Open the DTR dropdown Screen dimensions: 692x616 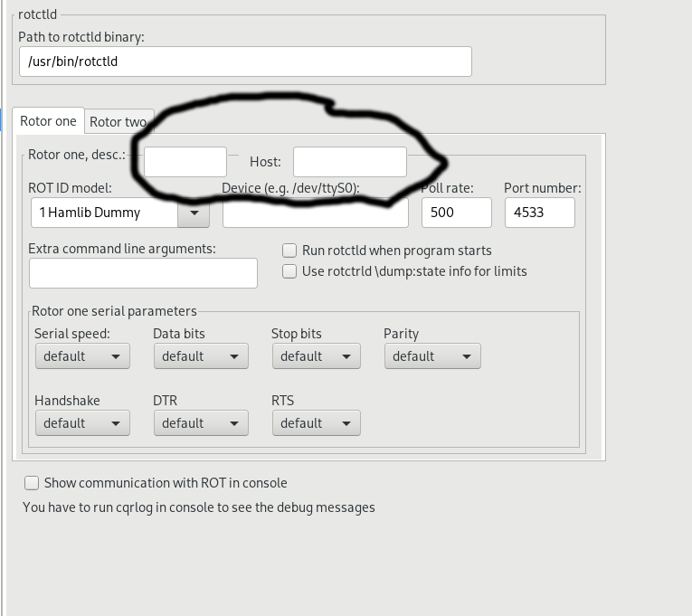201,423
